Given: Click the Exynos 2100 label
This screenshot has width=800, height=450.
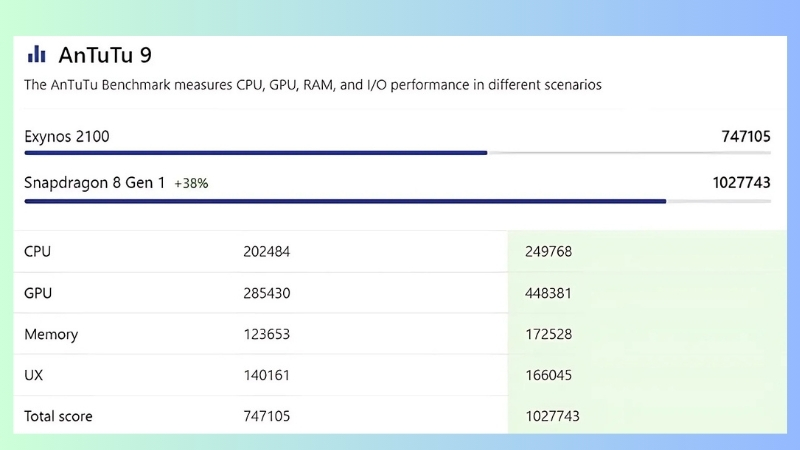Looking at the screenshot, I should click(67, 137).
